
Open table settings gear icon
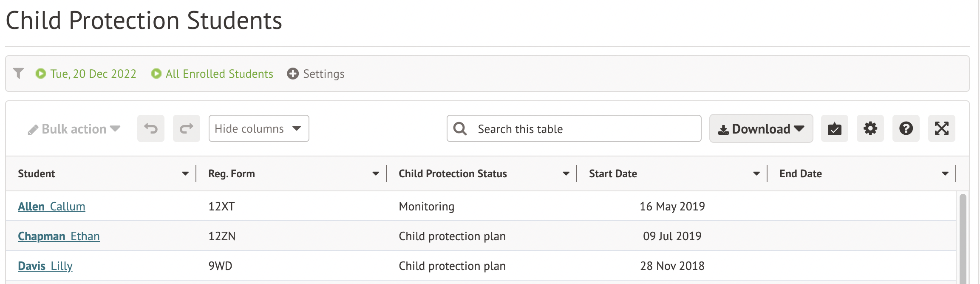pyautogui.click(x=870, y=128)
